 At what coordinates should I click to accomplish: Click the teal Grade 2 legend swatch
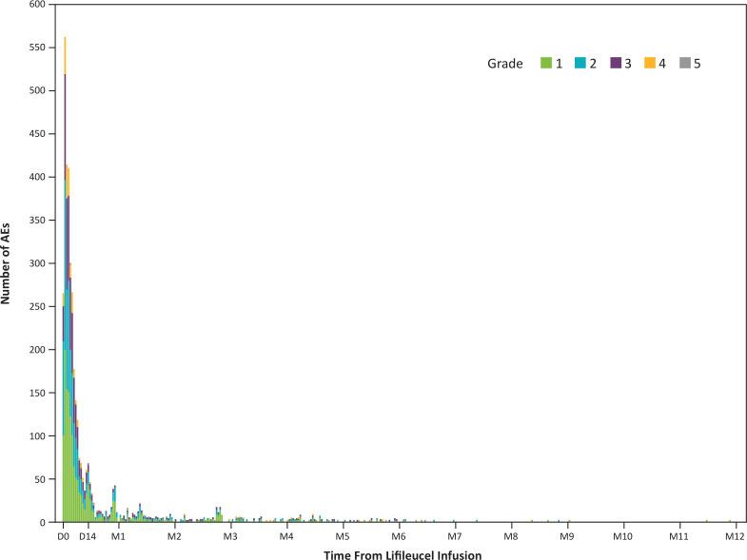point(580,63)
